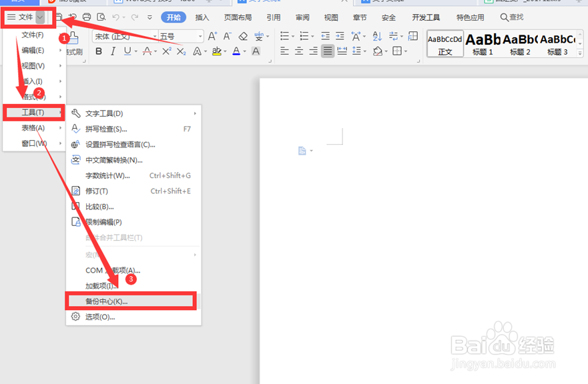
Task: Choose 修订(T) track changes
Action: coord(133,191)
